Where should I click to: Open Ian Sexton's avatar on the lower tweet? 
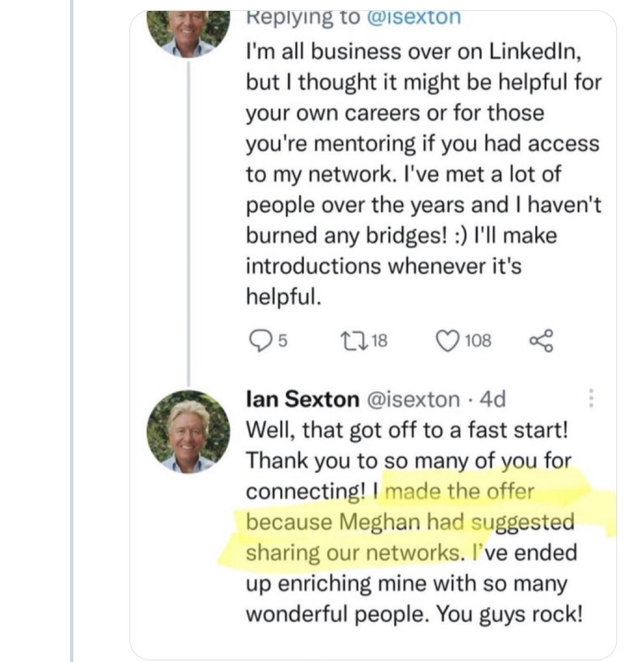pyautogui.click(x=188, y=431)
